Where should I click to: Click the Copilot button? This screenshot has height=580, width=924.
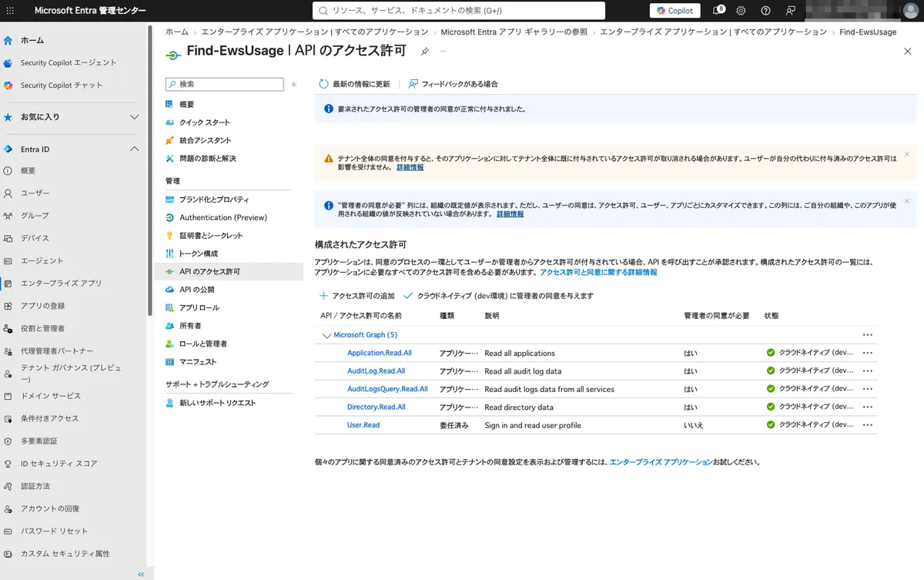(675, 11)
